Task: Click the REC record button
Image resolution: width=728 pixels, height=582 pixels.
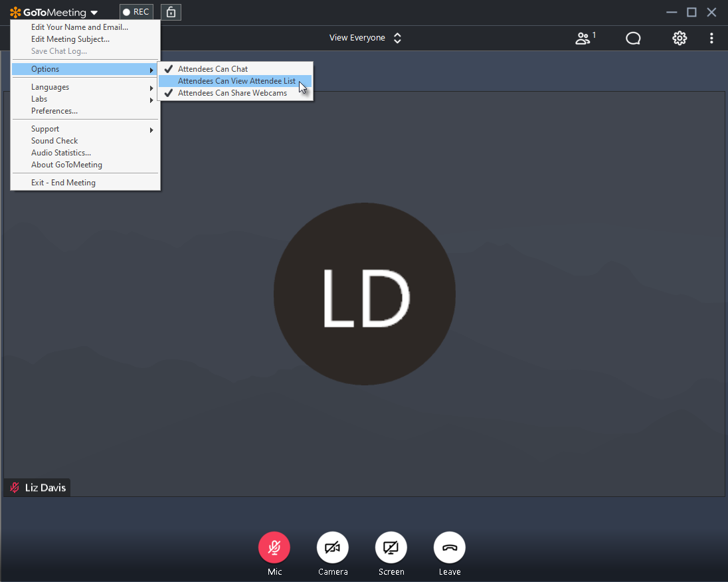Action: coord(136,12)
